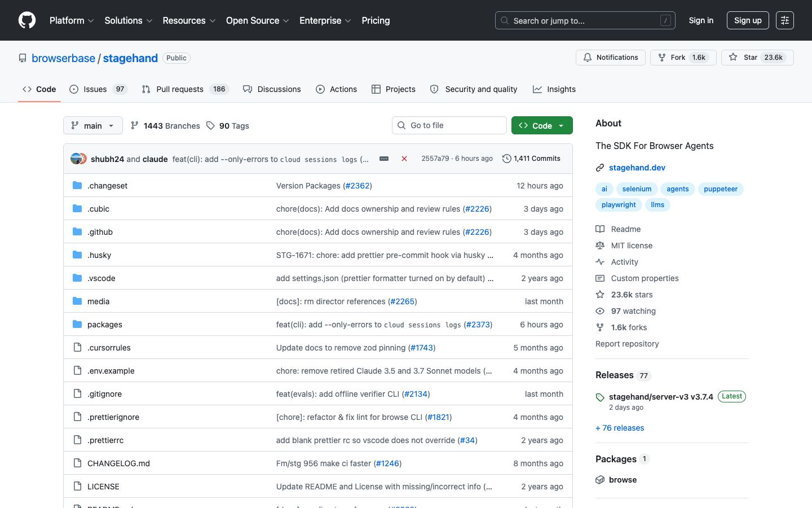
Task: Open the commits history clock icon
Action: (x=507, y=159)
